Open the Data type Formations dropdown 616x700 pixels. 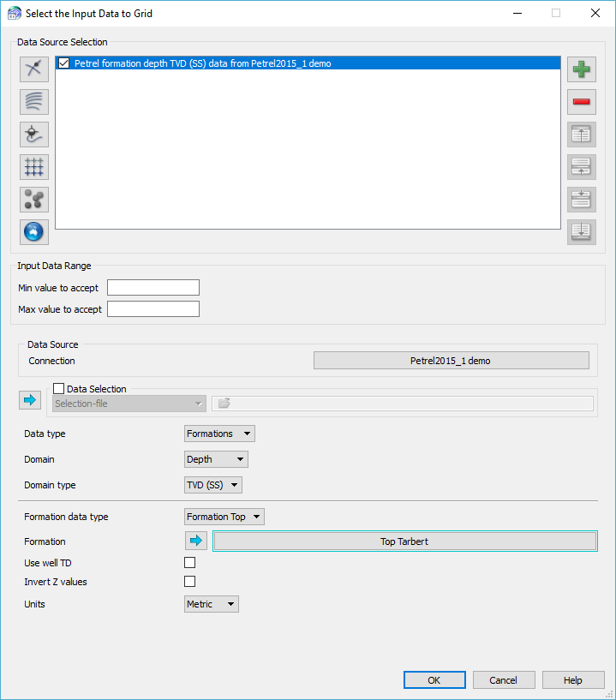click(219, 434)
